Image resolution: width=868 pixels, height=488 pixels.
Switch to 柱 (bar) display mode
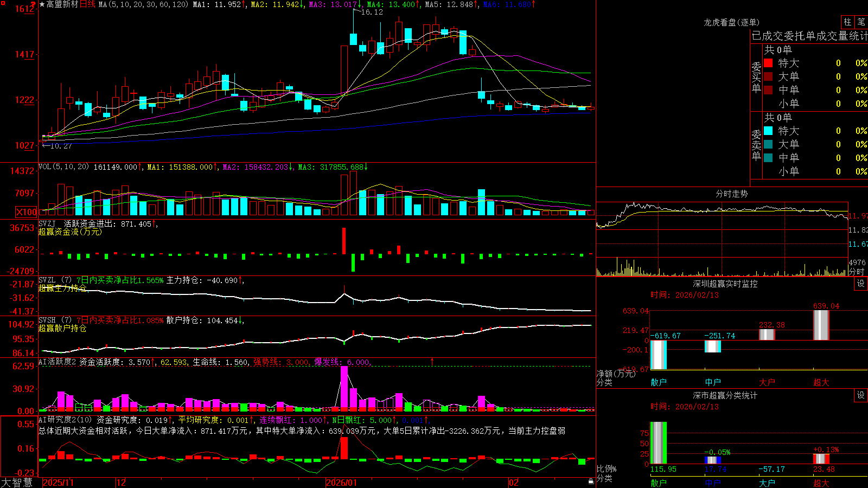847,22
